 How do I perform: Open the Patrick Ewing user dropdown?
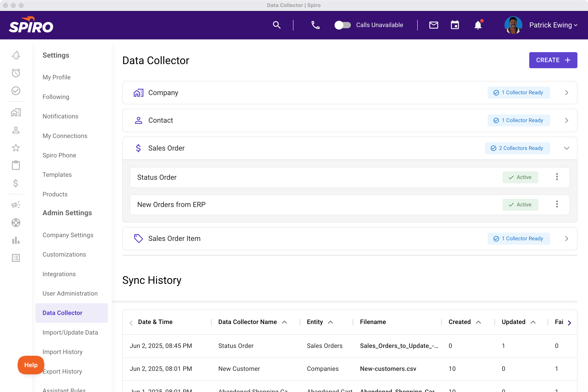pyautogui.click(x=553, y=25)
